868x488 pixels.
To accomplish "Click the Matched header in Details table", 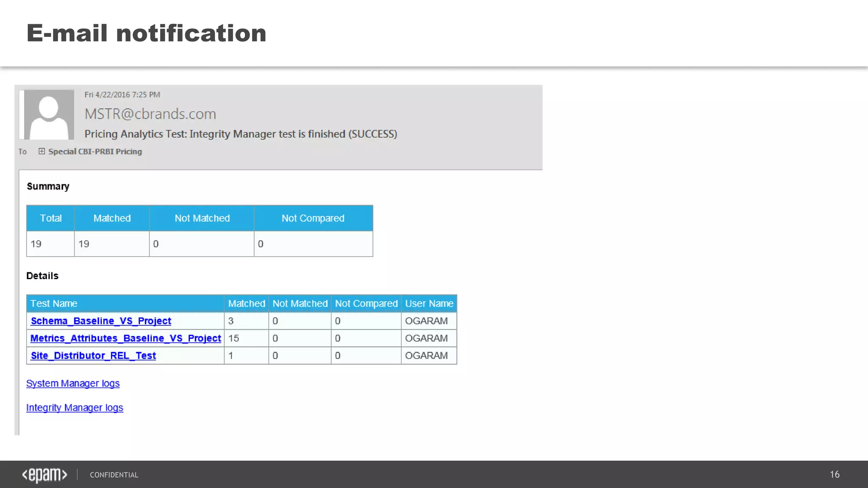I will click(x=246, y=304).
